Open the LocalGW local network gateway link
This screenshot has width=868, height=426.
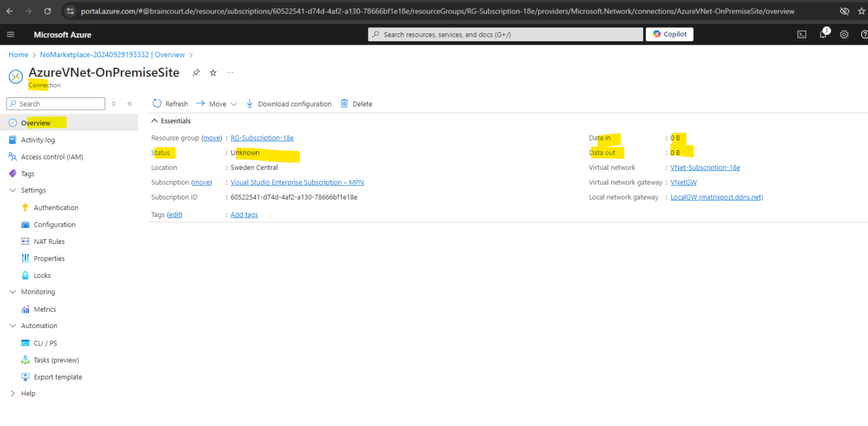[x=716, y=197]
